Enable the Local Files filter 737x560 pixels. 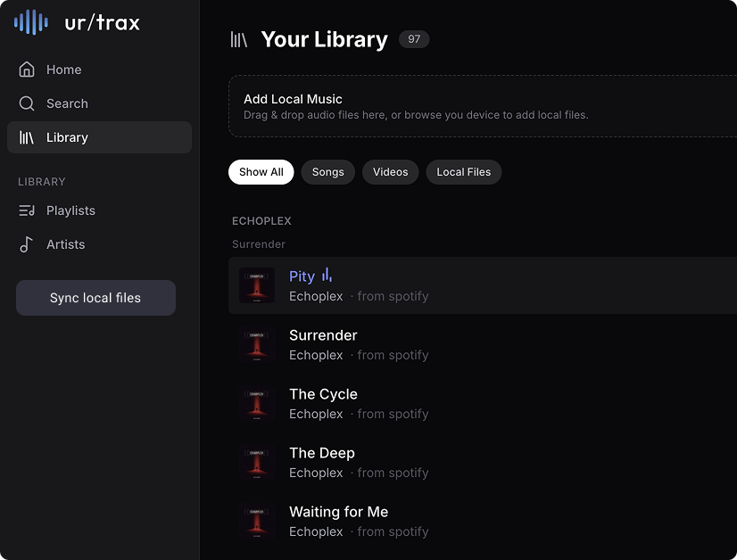(463, 172)
